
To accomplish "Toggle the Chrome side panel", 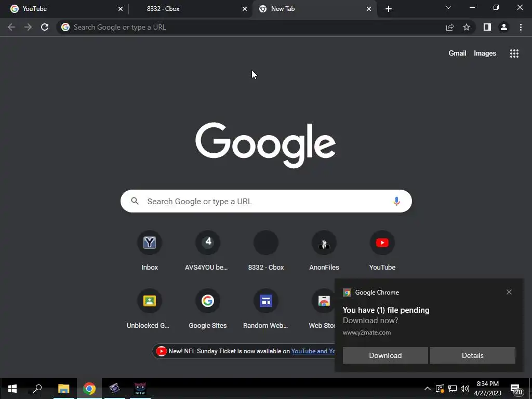I will click(487, 27).
